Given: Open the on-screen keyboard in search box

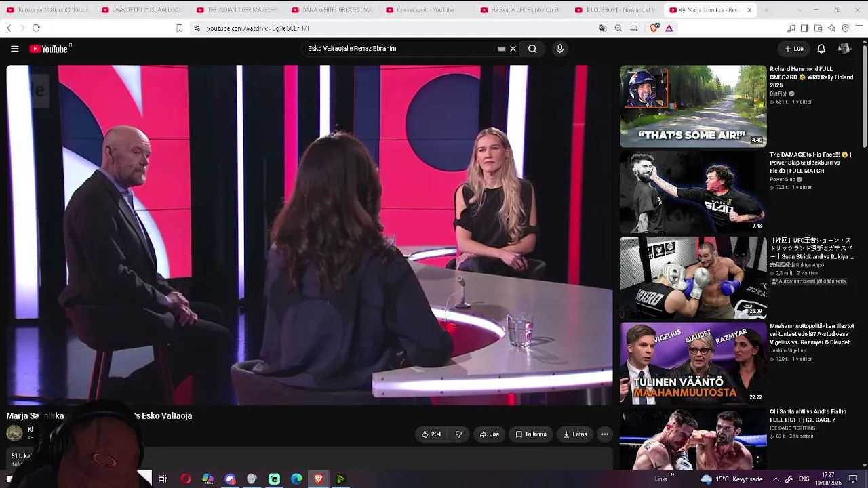Looking at the screenshot, I should [x=501, y=49].
